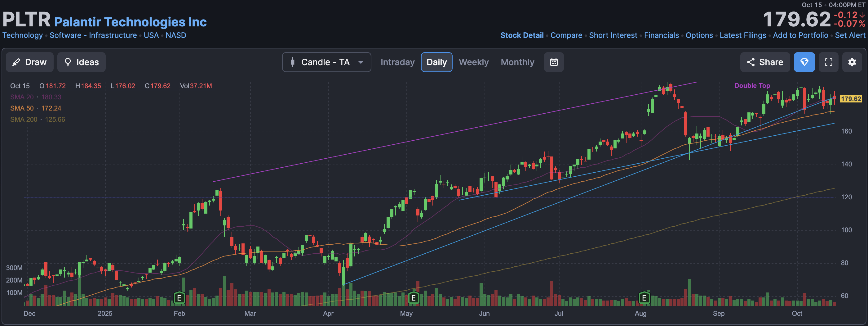Open the Latest Filings link
This screenshot has height=326, width=868.
click(743, 35)
